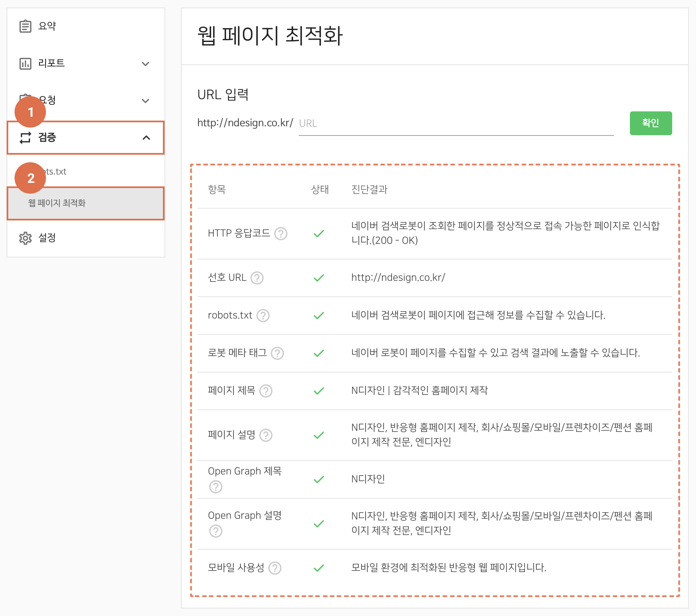The image size is (696, 616).
Task: Click help icon under Open Graph 제목
Action: [x=215, y=486]
